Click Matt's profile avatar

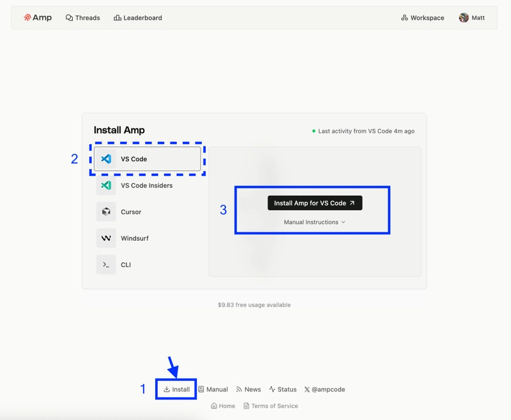464,18
